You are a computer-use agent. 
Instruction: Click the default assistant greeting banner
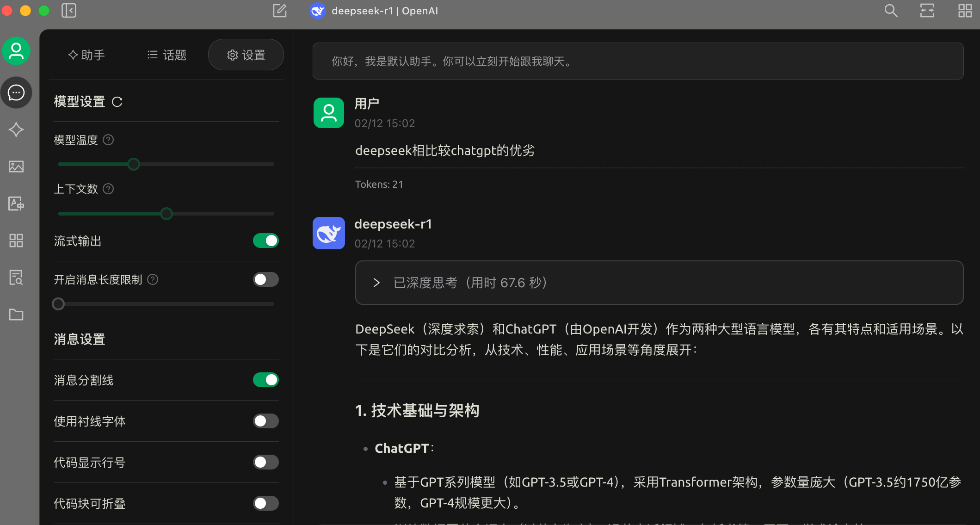pyautogui.click(x=638, y=61)
